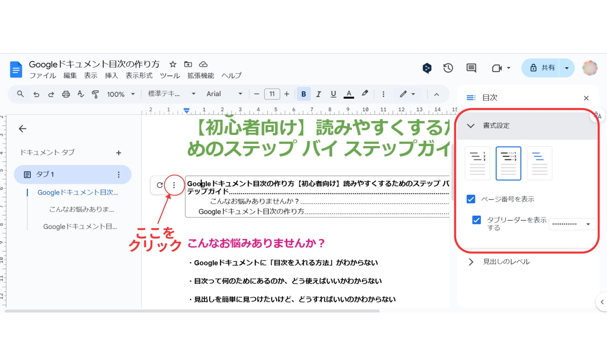Screen dimensions: 607x364
Task: Star the document title
Action: pos(173,64)
